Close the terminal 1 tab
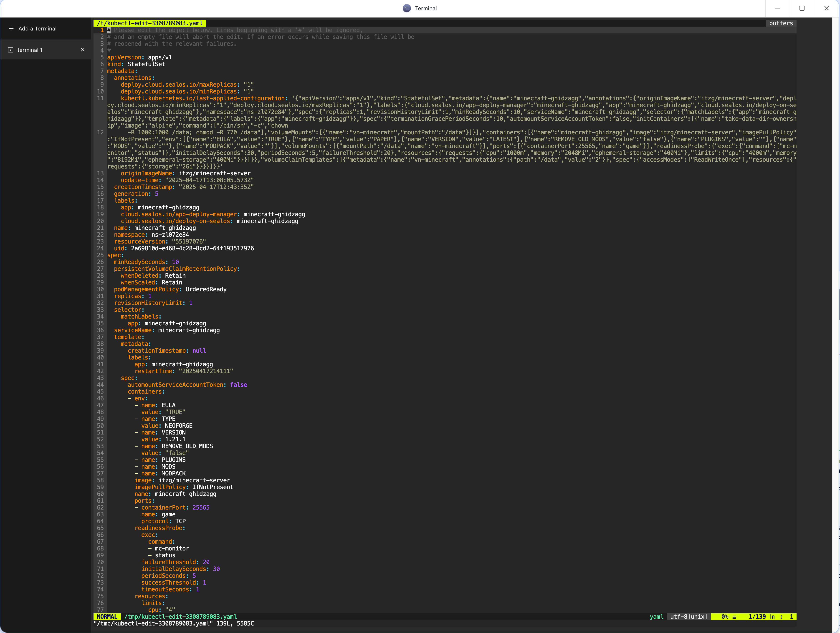Viewport: 840px width, 633px height. 82,50
